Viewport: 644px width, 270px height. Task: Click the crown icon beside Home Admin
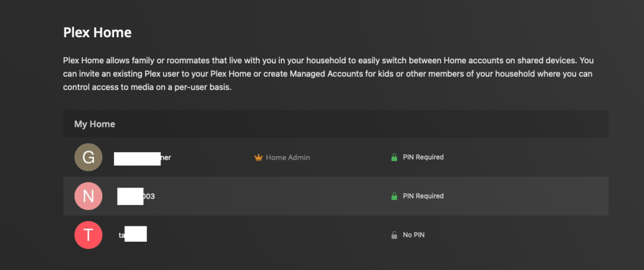pos(258,157)
